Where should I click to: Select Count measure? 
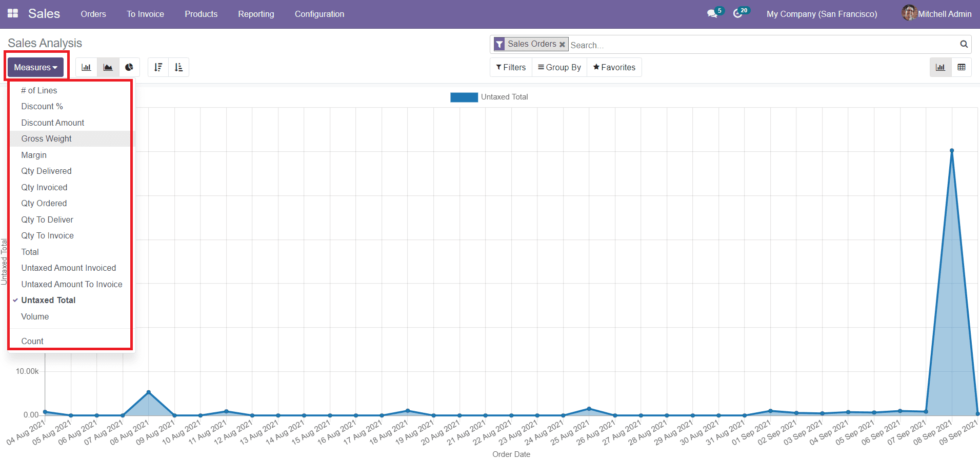click(72, 341)
